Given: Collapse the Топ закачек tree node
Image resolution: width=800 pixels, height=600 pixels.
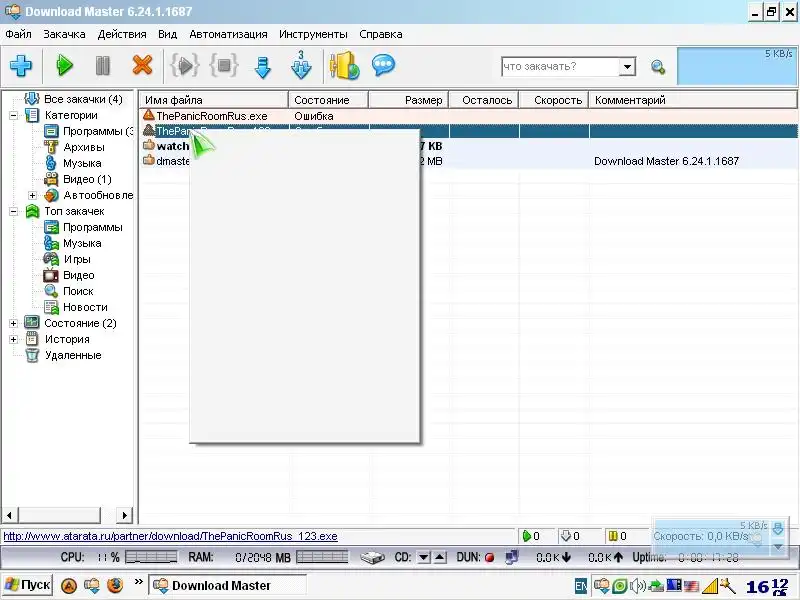Looking at the screenshot, I should 14,211.
